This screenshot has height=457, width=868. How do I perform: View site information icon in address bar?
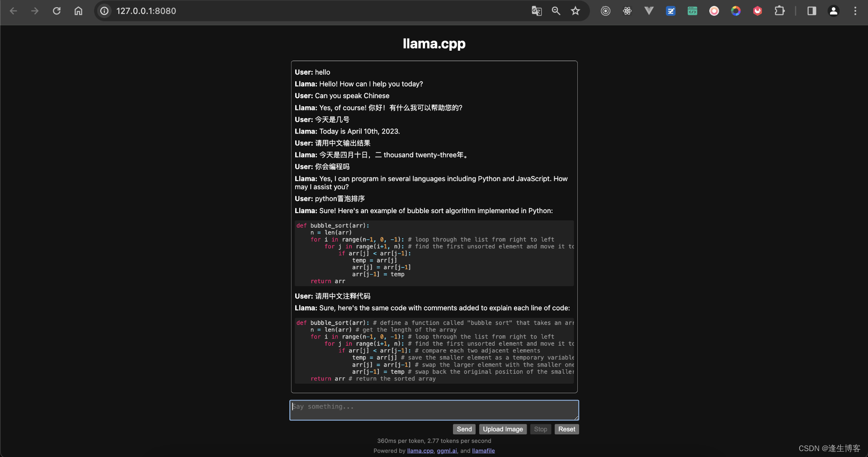pos(104,11)
